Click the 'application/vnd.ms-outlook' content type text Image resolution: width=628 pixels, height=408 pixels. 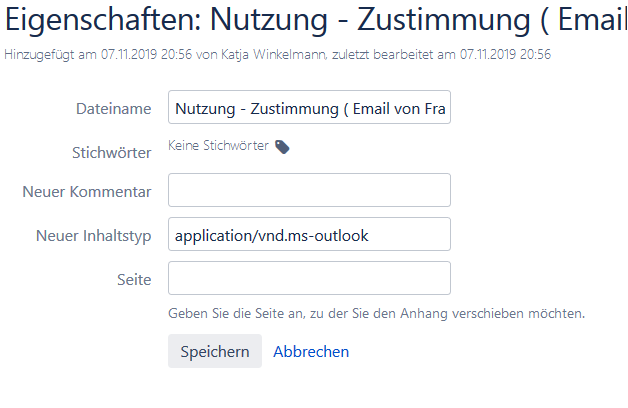pos(272,236)
